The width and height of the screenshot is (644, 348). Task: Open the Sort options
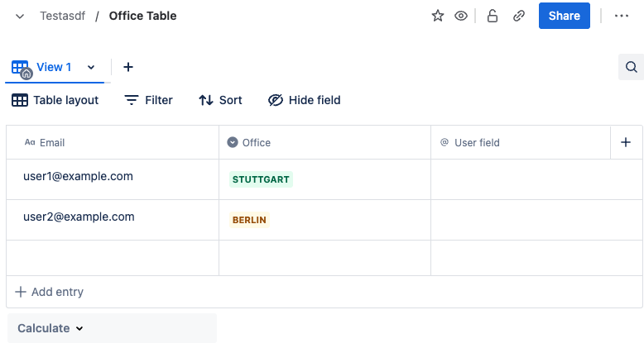221,100
